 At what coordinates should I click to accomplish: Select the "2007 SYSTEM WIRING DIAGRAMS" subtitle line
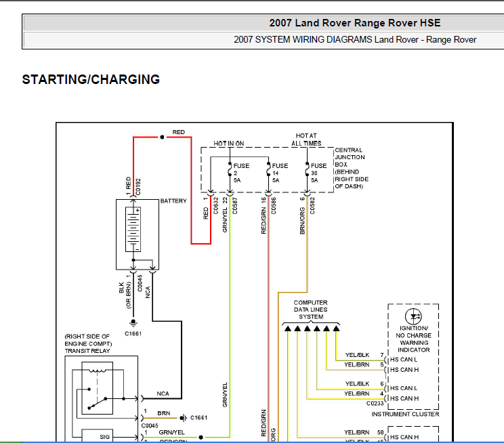pos(355,39)
